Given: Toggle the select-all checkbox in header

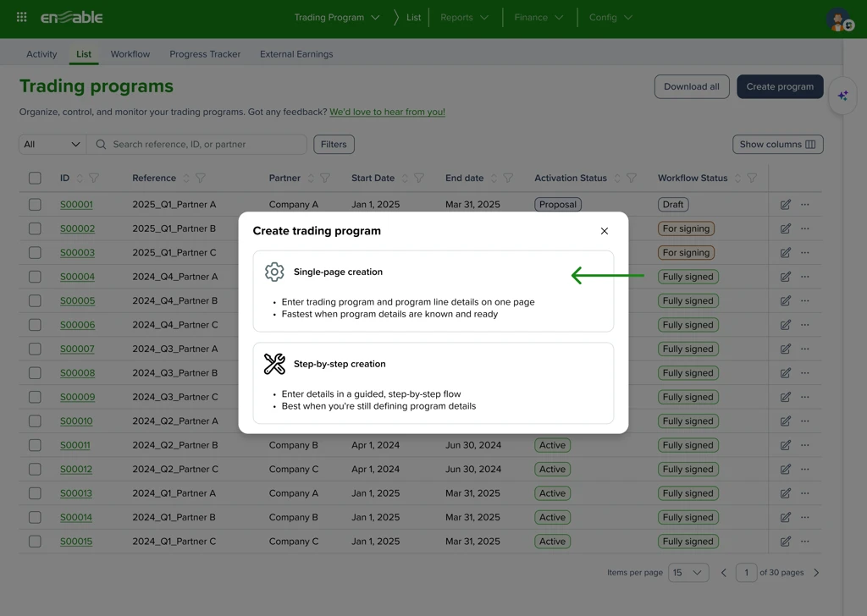Looking at the screenshot, I should pos(35,179).
